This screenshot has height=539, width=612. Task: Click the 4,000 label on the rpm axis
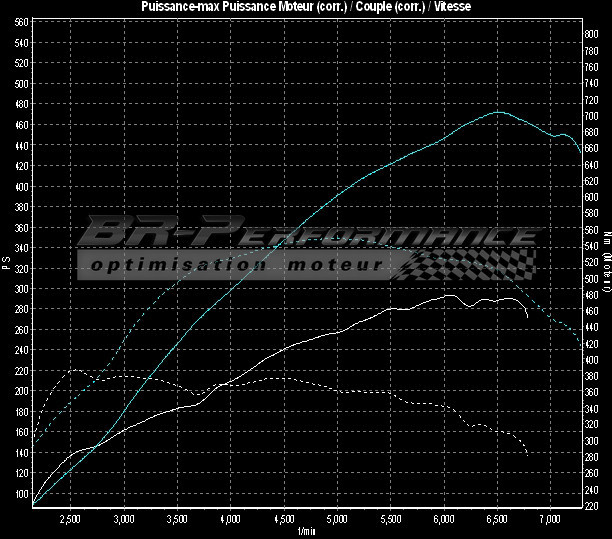click(230, 521)
